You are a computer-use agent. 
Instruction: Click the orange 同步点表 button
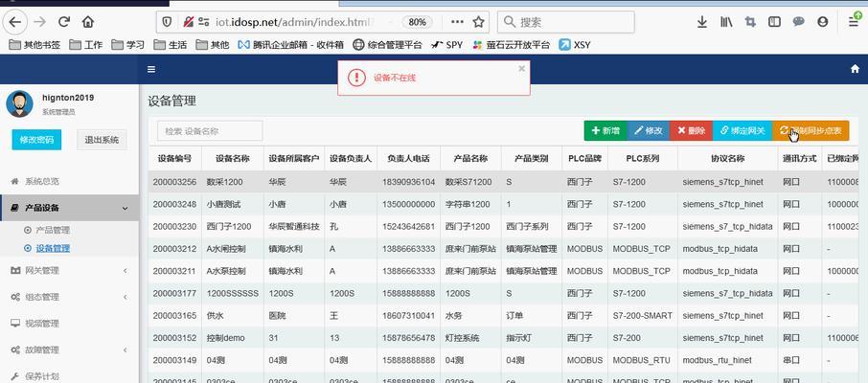coord(811,130)
